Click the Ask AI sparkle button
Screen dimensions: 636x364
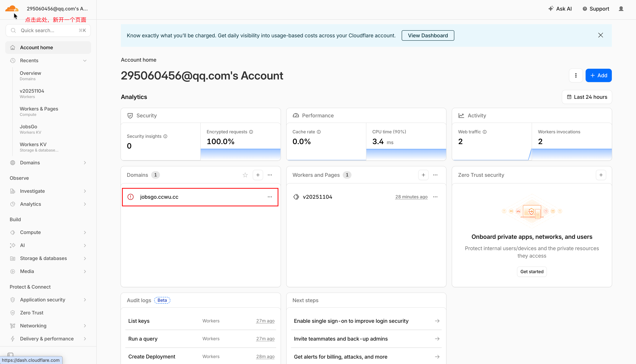tap(560, 9)
